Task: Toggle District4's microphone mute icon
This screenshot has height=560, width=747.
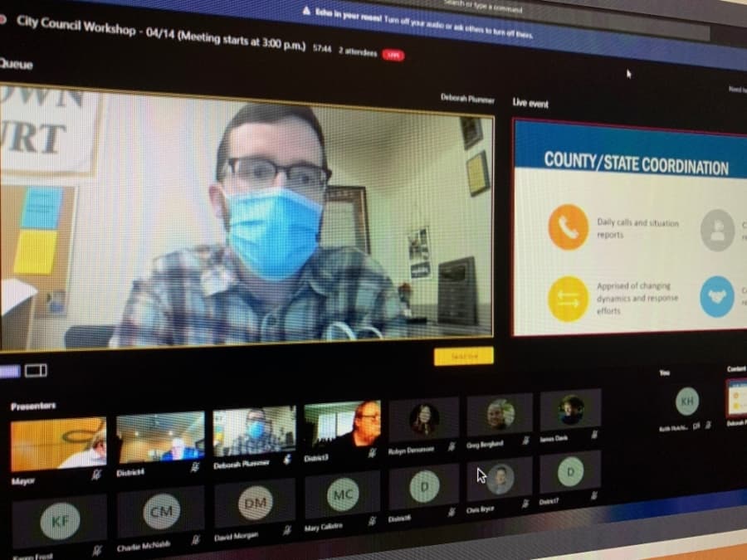Action: 195,466
